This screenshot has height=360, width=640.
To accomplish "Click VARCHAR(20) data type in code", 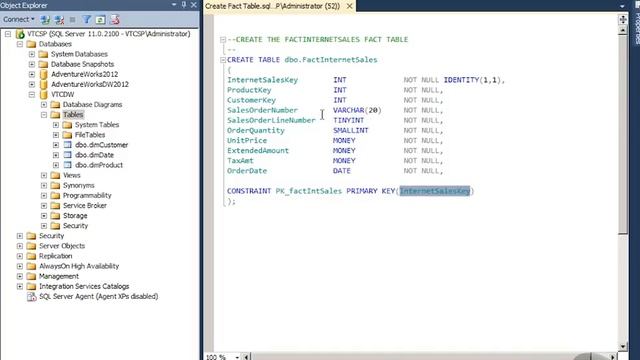I will click(x=357, y=110).
